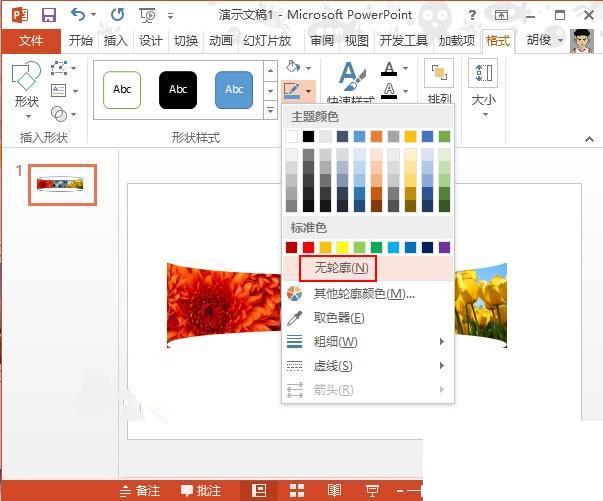
Task: Open the PowerPoint Help question mark
Action: (x=472, y=15)
